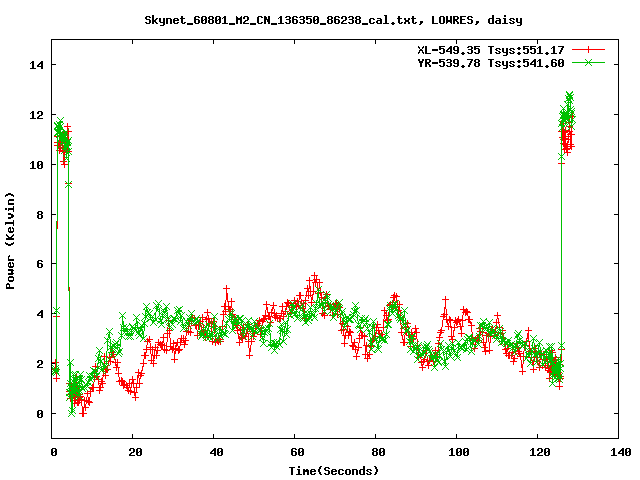Click the 'Power (Kelvin)' y-axis label
Screen dimensions: 640x480
10,241
